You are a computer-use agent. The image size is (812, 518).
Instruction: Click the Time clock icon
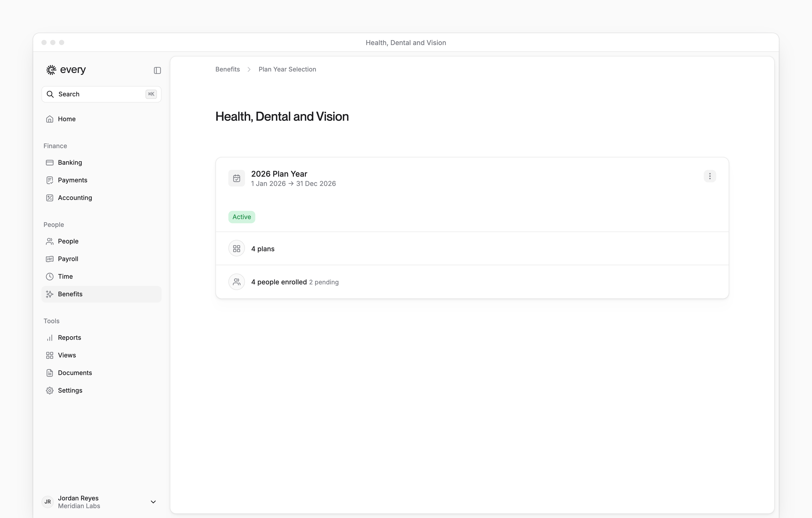pos(49,276)
